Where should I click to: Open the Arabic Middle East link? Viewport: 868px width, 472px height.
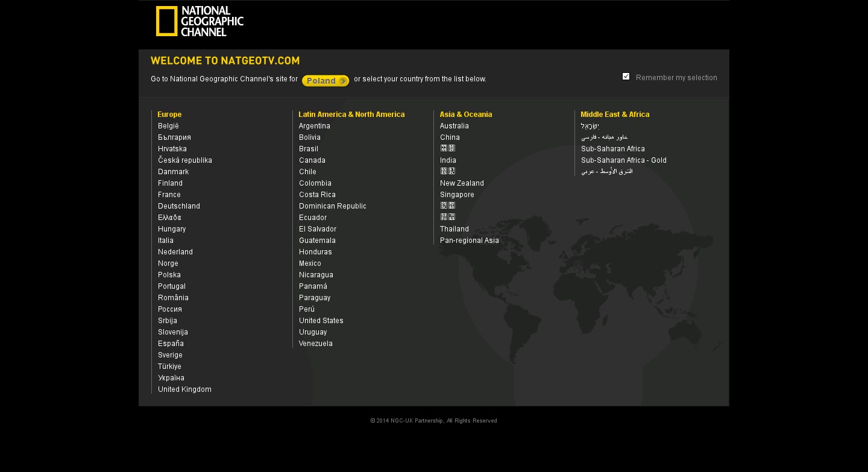(606, 172)
